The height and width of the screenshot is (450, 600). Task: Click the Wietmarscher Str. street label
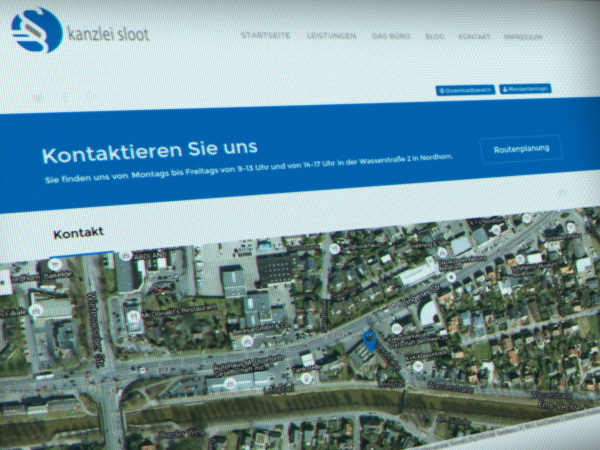pyautogui.click(x=96, y=329)
